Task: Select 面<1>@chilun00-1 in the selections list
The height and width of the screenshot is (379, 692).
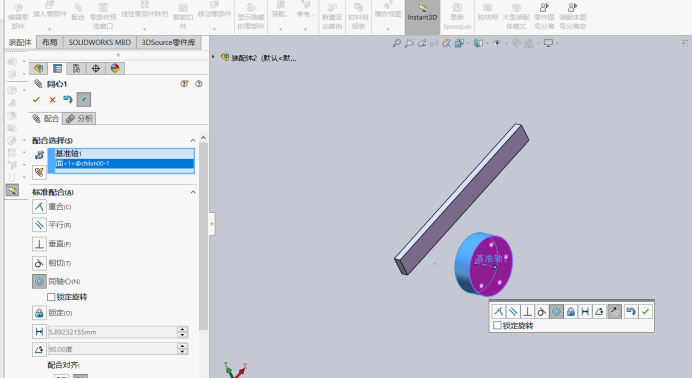Action: (124, 164)
